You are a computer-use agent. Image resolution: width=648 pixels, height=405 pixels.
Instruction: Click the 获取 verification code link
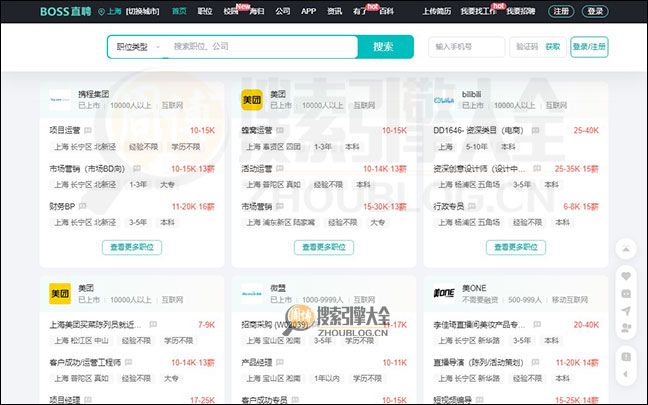click(x=553, y=47)
